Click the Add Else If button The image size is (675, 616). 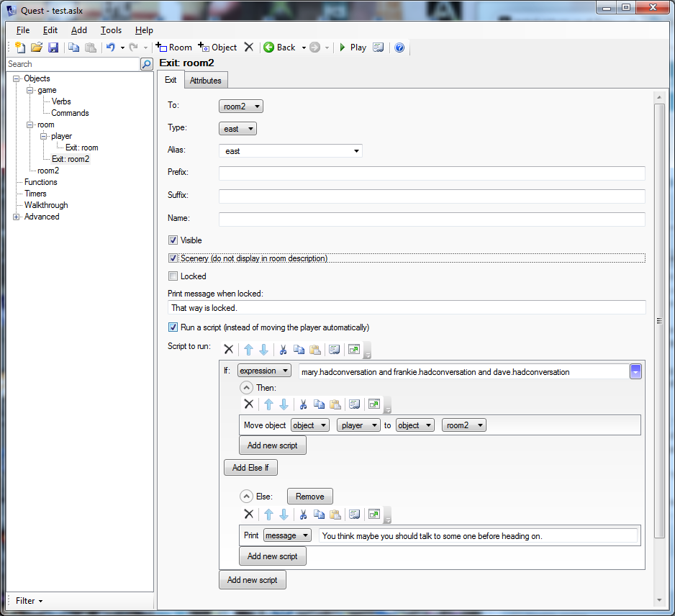pos(250,467)
